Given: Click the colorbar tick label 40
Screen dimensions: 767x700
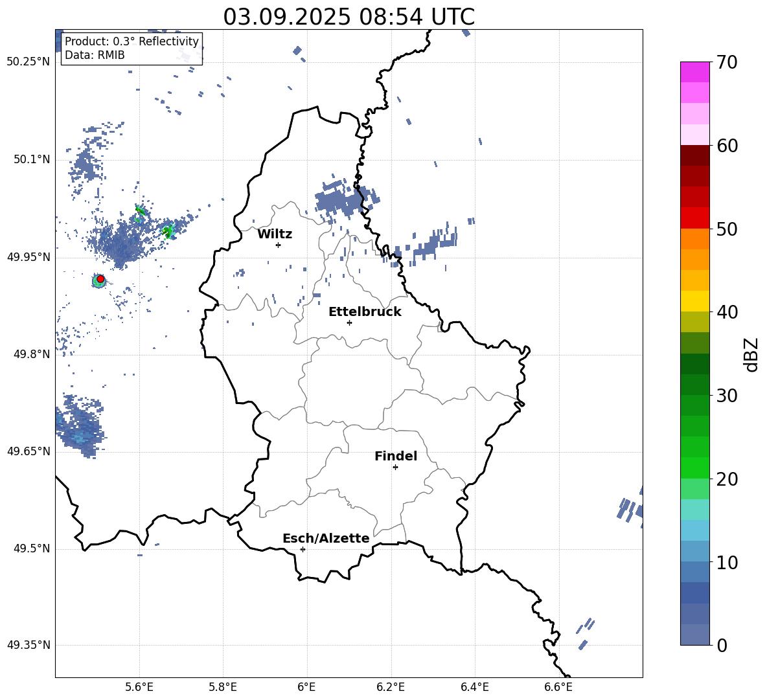Looking at the screenshot, I should click(x=727, y=312).
